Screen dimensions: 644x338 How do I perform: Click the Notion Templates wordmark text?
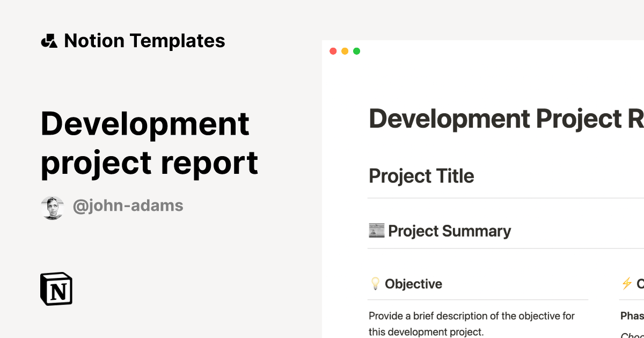[x=144, y=40]
